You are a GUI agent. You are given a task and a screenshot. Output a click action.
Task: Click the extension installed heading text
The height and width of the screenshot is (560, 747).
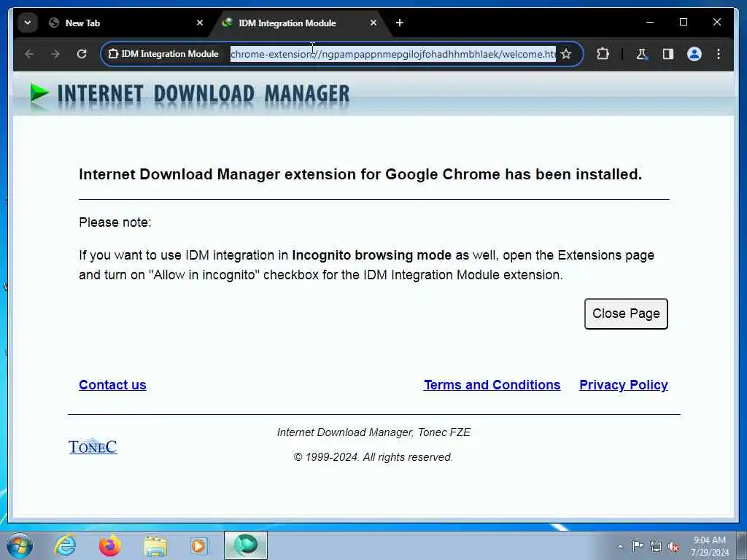[360, 174]
